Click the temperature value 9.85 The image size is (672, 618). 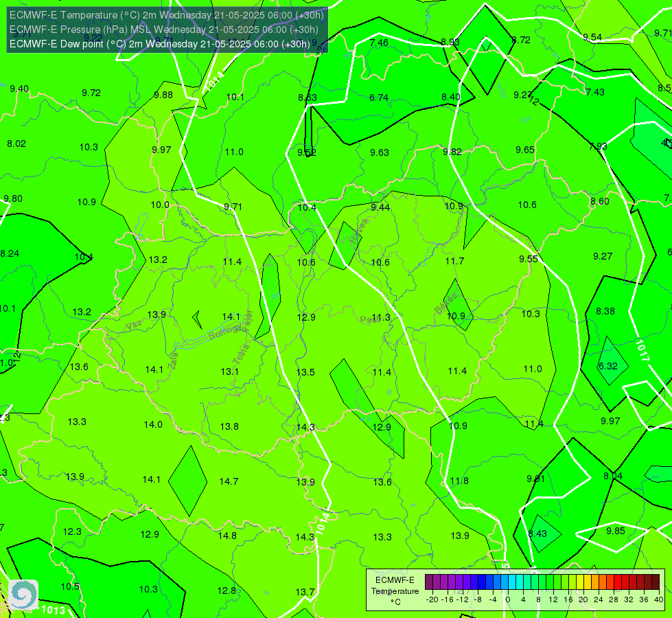616,531
